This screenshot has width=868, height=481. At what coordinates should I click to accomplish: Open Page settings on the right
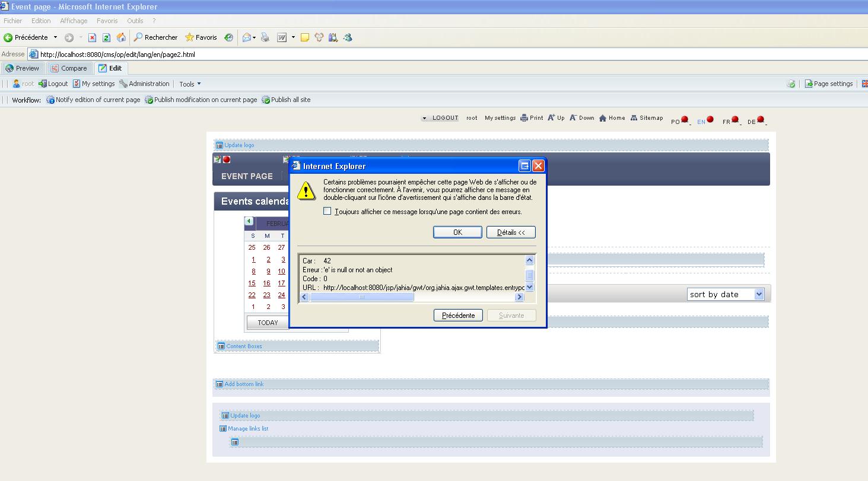click(x=829, y=84)
